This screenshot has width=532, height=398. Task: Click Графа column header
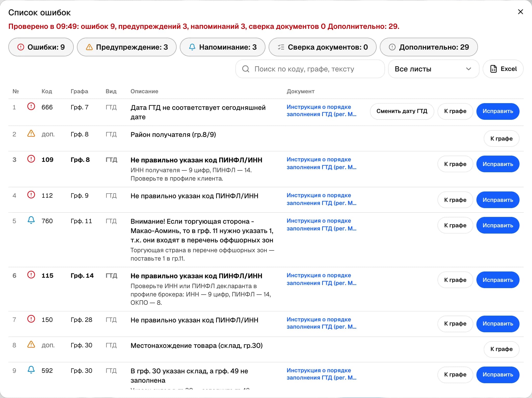(x=79, y=91)
